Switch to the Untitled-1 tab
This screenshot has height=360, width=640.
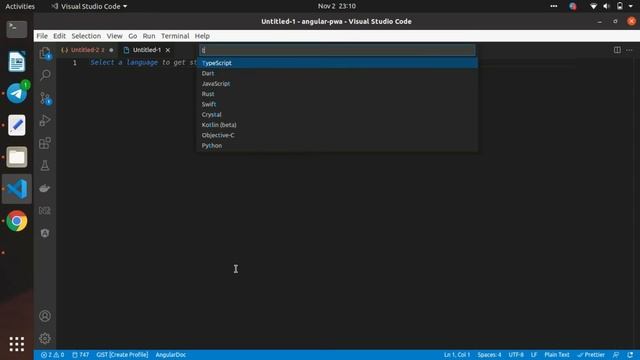coord(147,50)
